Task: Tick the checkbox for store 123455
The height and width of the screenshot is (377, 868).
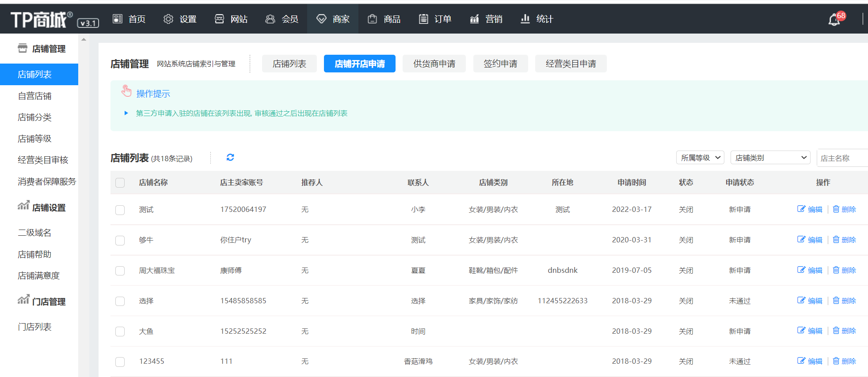Action: pos(120,362)
